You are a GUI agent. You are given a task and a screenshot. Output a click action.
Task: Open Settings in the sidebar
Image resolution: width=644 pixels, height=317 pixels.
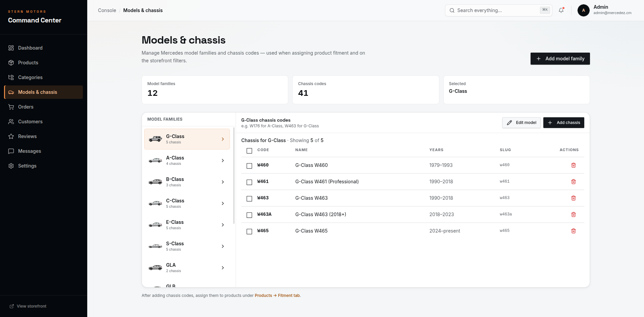43,166
